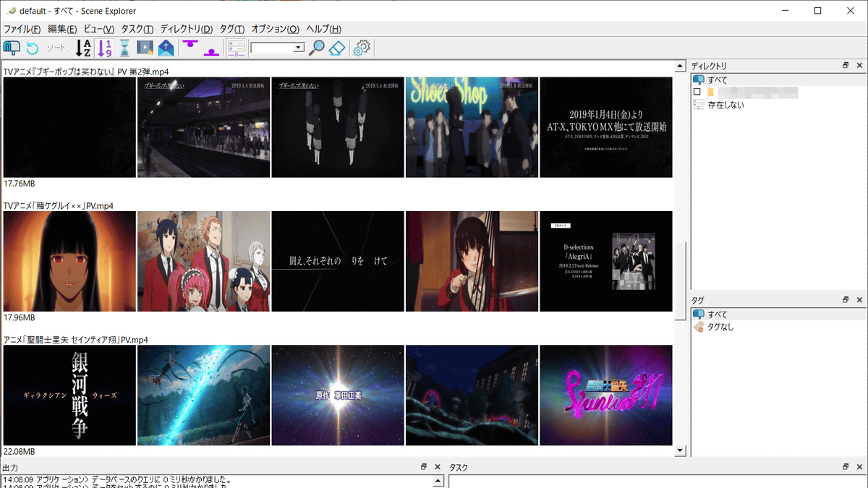Click the yellow folder icon in directory list
The image size is (868, 488).
711,93
